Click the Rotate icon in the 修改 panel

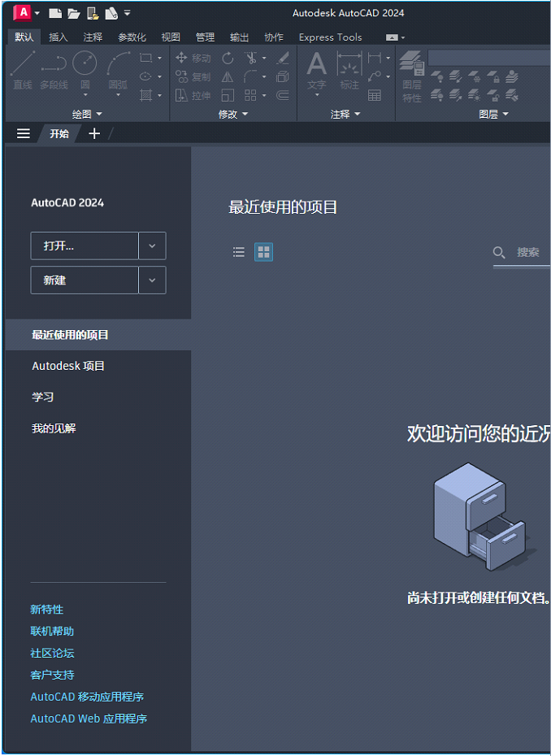tap(228, 59)
